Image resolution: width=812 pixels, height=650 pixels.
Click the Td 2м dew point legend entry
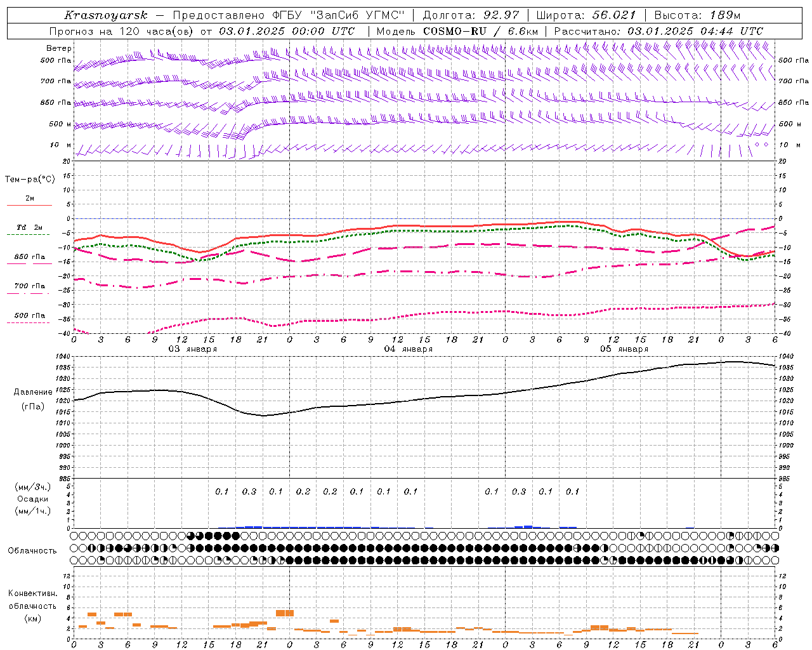pos(29,227)
